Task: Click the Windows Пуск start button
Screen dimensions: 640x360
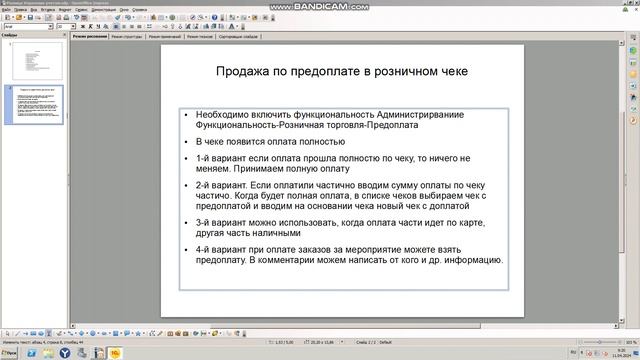Action: 9,353
